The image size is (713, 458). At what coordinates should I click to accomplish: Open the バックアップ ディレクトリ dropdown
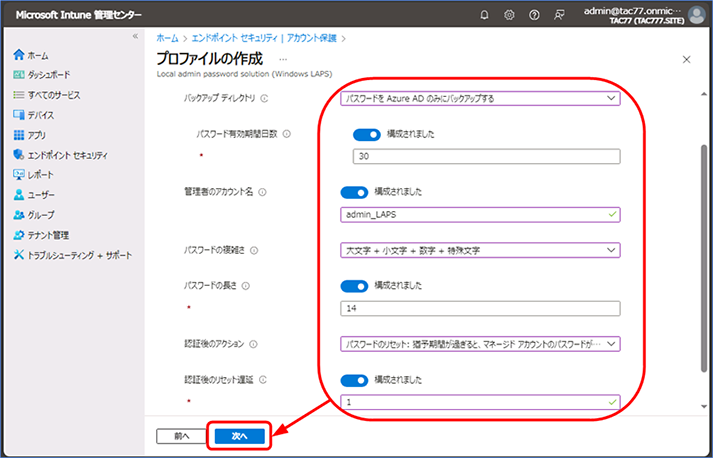coord(480,98)
